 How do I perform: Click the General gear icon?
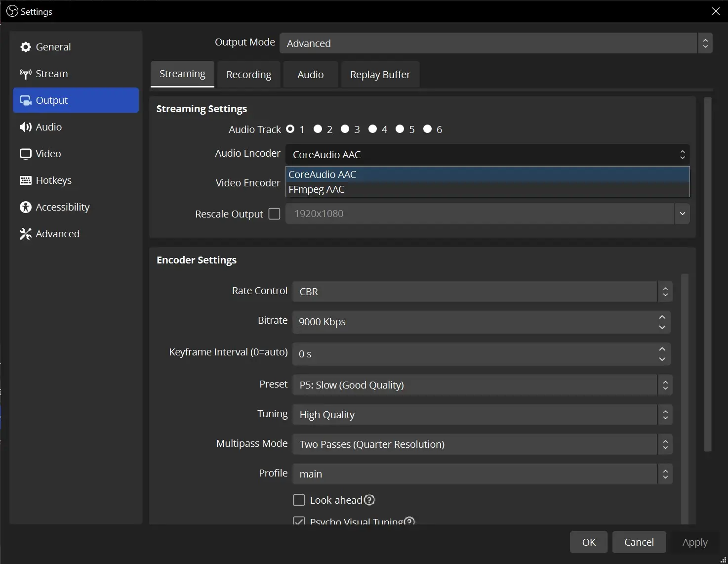tap(25, 47)
